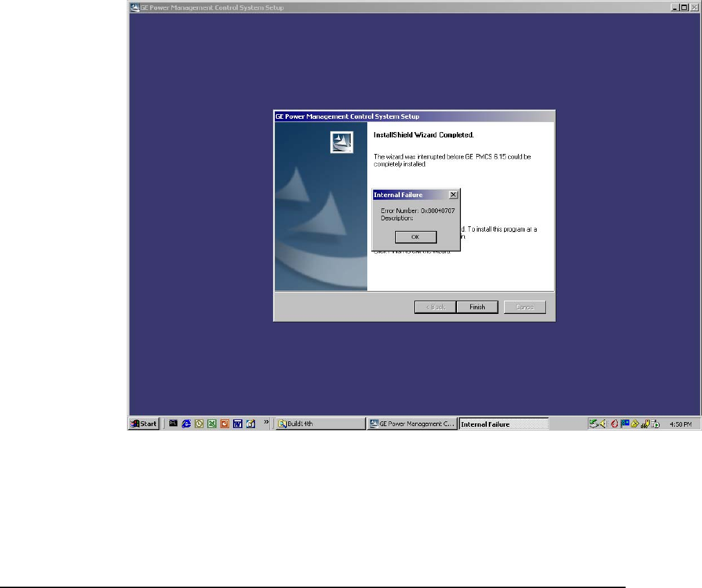Click the 'Description:' label in error dialog
The image size is (702, 588).
click(396, 218)
